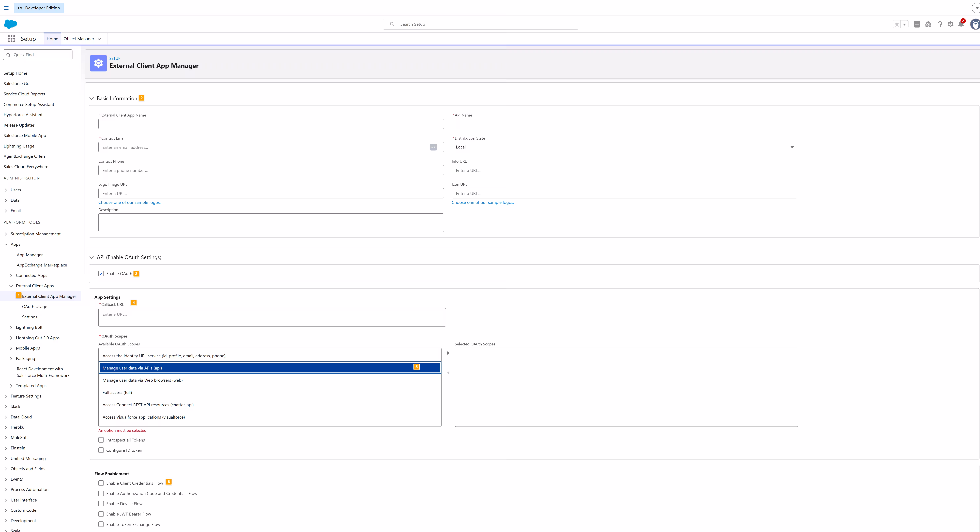Collapse the API (Enable OAuth Settings) section
This screenshot has width=980, height=532.
[x=92, y=257]
